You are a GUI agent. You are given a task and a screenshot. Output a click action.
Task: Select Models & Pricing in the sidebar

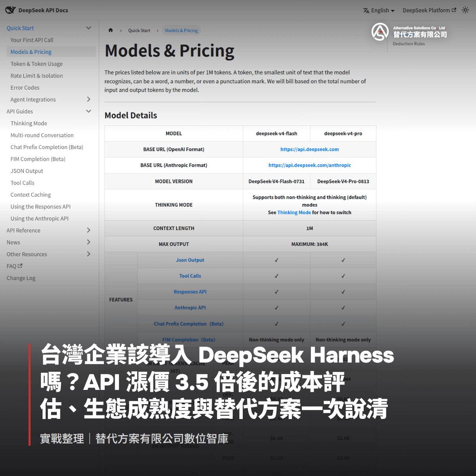click(51, 52)
